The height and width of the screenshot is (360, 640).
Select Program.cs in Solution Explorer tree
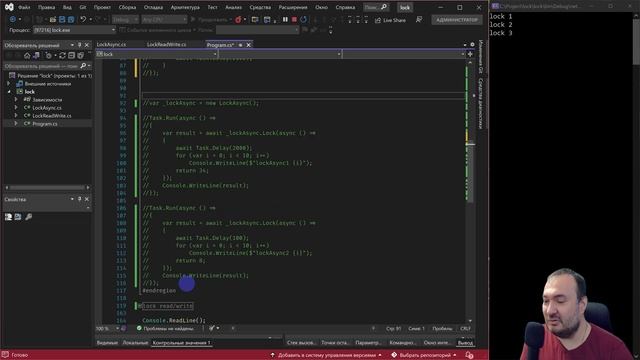(45, 124)
